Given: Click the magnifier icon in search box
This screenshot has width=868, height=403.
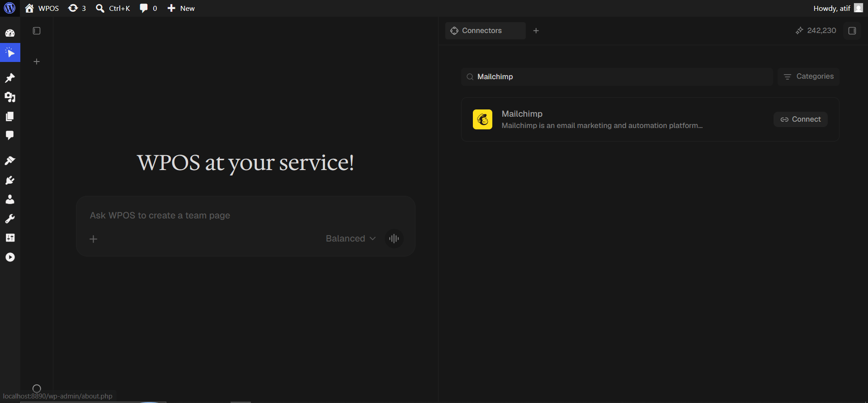Looking at the screenshot, I should click(470, 77).
